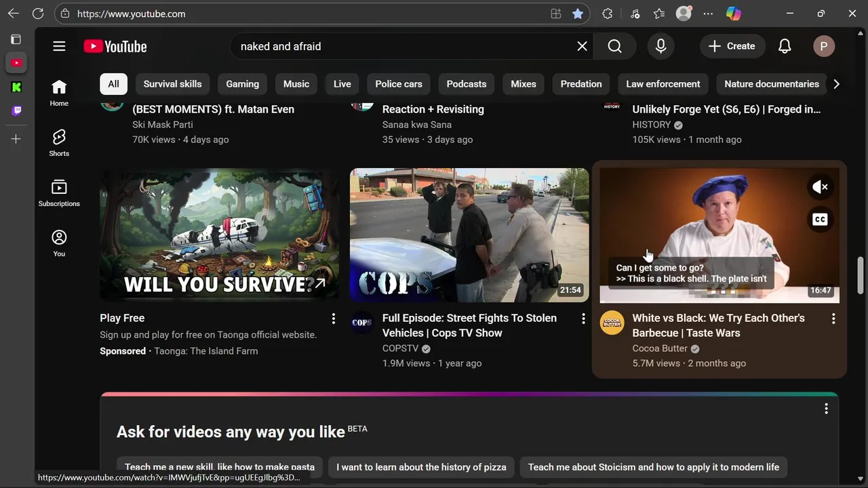Click the page vertical scrollbar thumb
Image resolution: width=868 pixels, height=488 pixels.
[x=861, y=275]
